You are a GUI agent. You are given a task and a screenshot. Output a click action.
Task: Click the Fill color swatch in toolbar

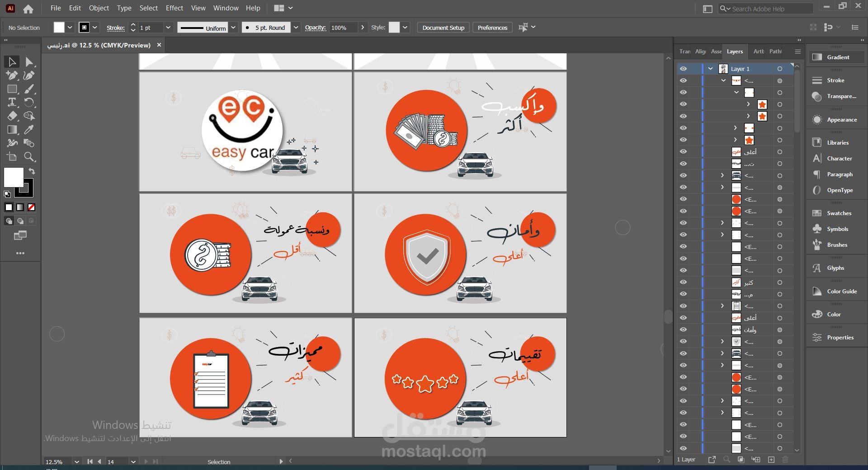pyautogui.click(x=14, y=177)
